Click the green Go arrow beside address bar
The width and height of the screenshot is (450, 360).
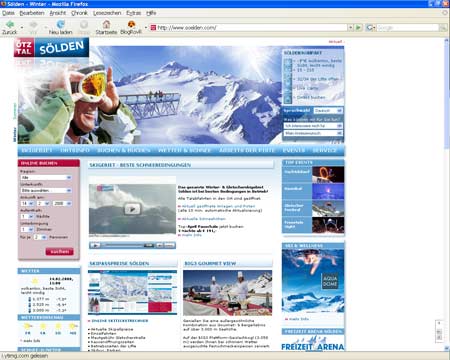click(358, 28)
